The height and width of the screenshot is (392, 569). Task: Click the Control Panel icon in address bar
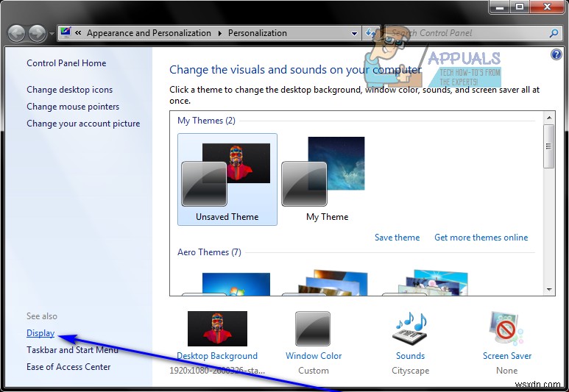(x=66, y=32)
